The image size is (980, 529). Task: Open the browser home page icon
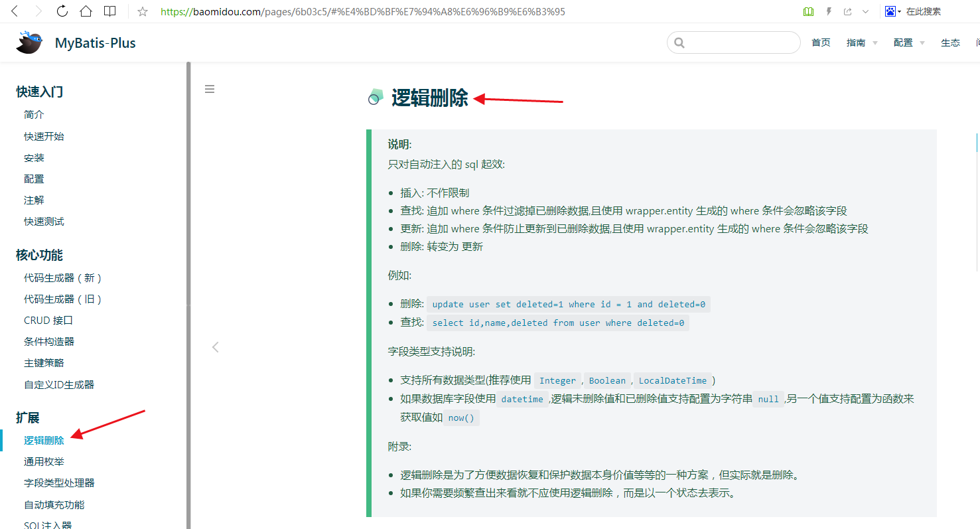tap(86, 11)
